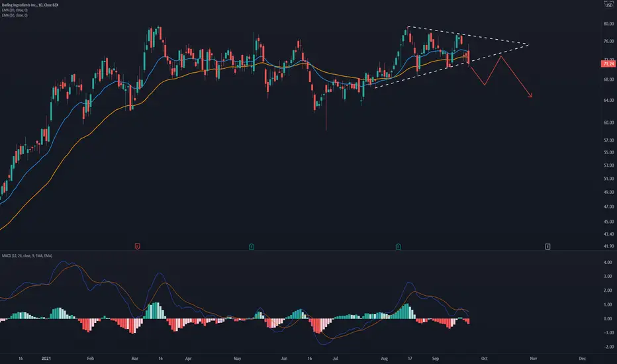The image size is (617, 364).
Task: Click the 76.00 price axis label
Action: [609, 41]
